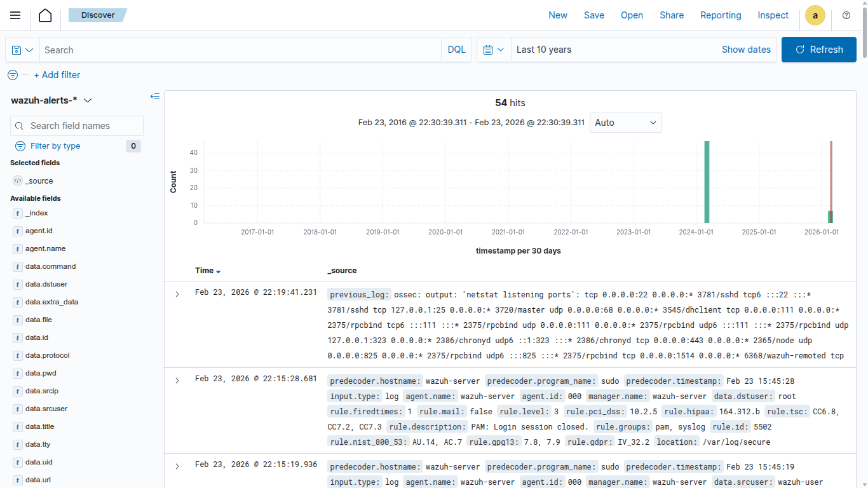Screen dimensions: 868x488
Task: Open the filter options menu icon
Action: [x=13, y=75]
